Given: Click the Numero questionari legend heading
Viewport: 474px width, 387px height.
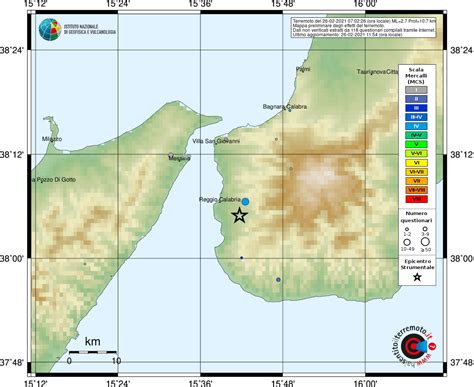Looking at the screenshot, I should point(416,217).
